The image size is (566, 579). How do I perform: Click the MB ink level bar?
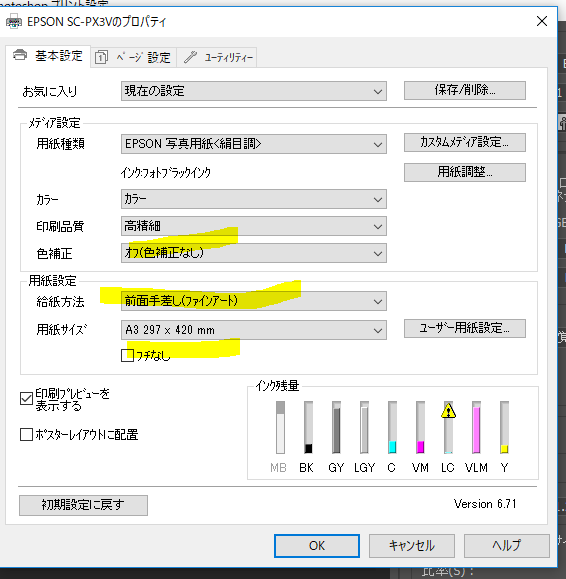pos(280,427)
